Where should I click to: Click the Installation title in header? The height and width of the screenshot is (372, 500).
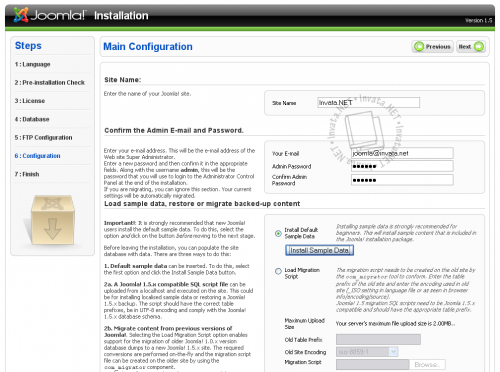pyautogui.click(x=121, y=16)
